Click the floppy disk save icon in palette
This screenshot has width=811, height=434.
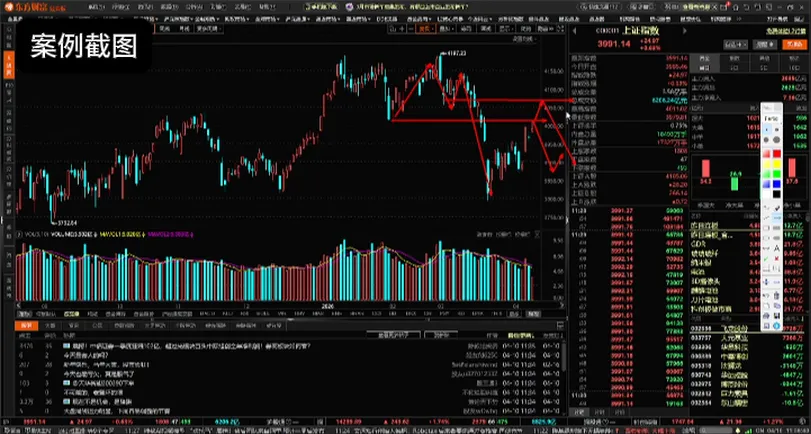point(777,316)
